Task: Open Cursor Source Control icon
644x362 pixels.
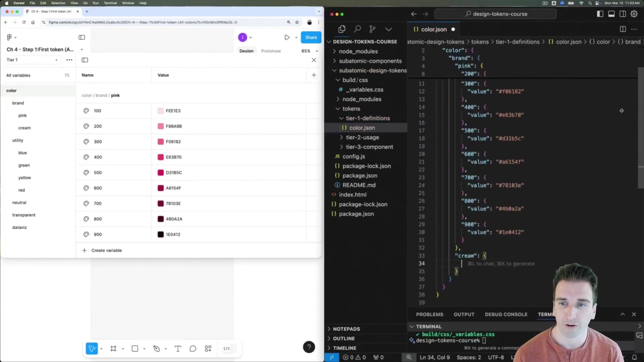Action: [x=372, y=29]
